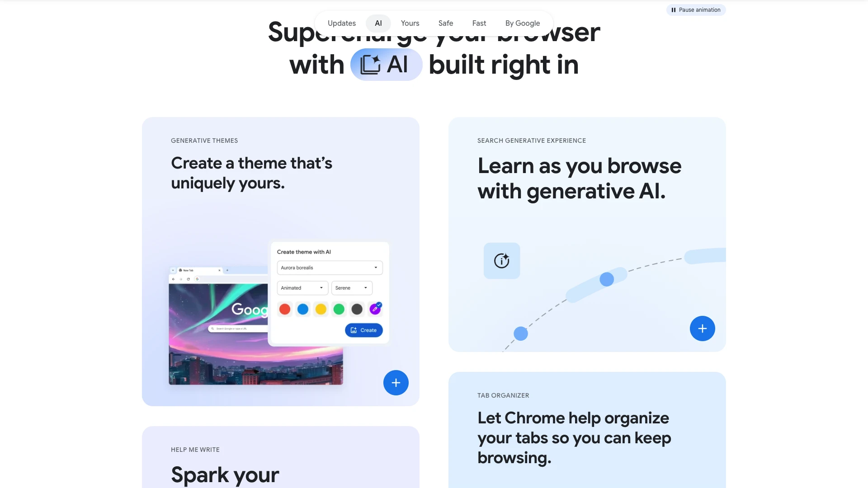
Task: Click the refresh/reload icon in Search card
Action: pos(501,260)
